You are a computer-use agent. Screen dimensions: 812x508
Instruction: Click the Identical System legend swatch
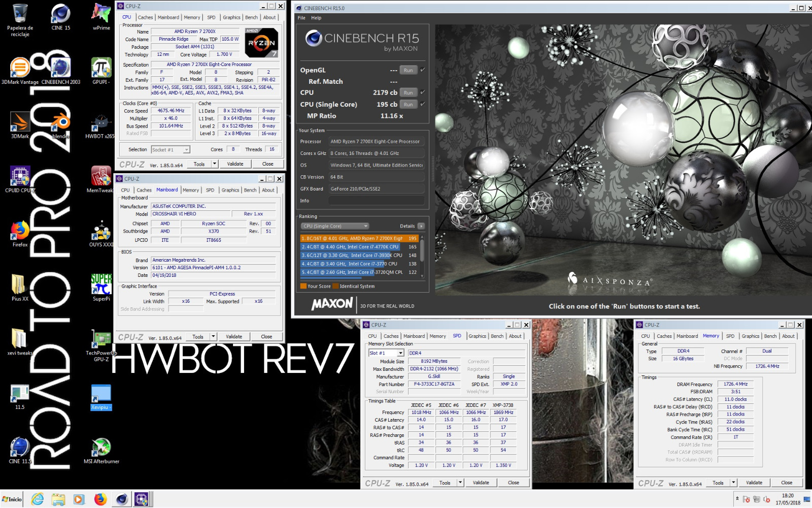point(335,286)
